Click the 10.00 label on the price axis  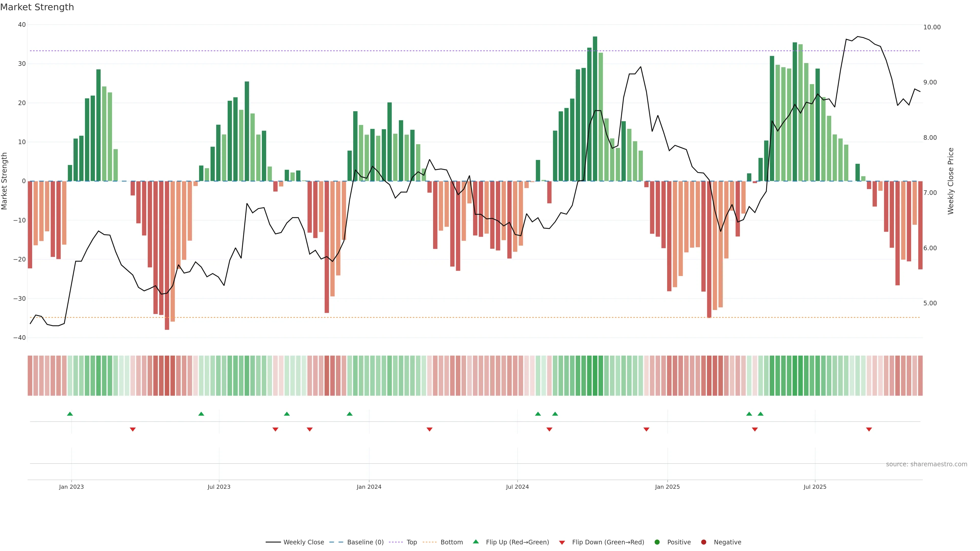pyautogui.click(x=932, y=27)
